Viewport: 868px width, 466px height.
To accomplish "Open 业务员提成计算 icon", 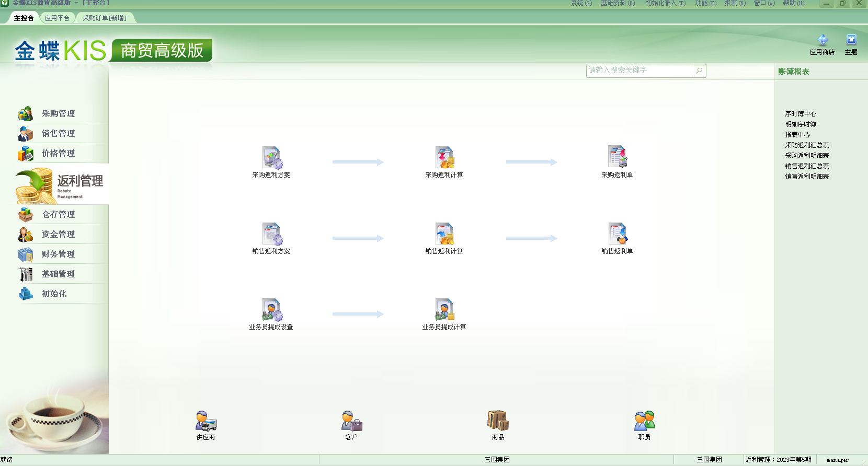I will 444,310.
